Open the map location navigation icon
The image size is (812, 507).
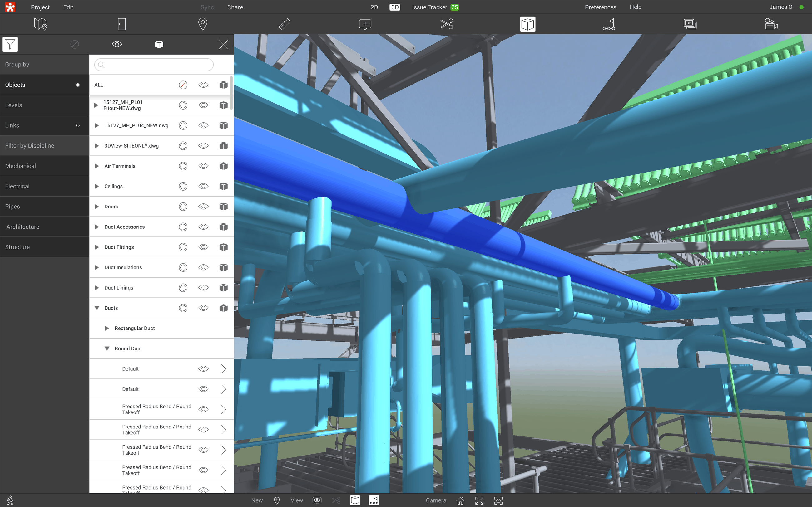click(40, 24)
